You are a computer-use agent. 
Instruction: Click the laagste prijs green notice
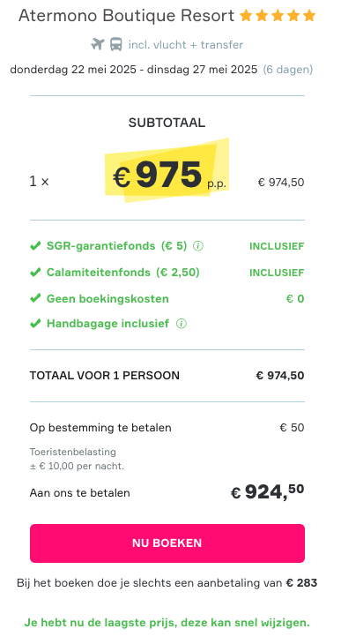[167, 623]
